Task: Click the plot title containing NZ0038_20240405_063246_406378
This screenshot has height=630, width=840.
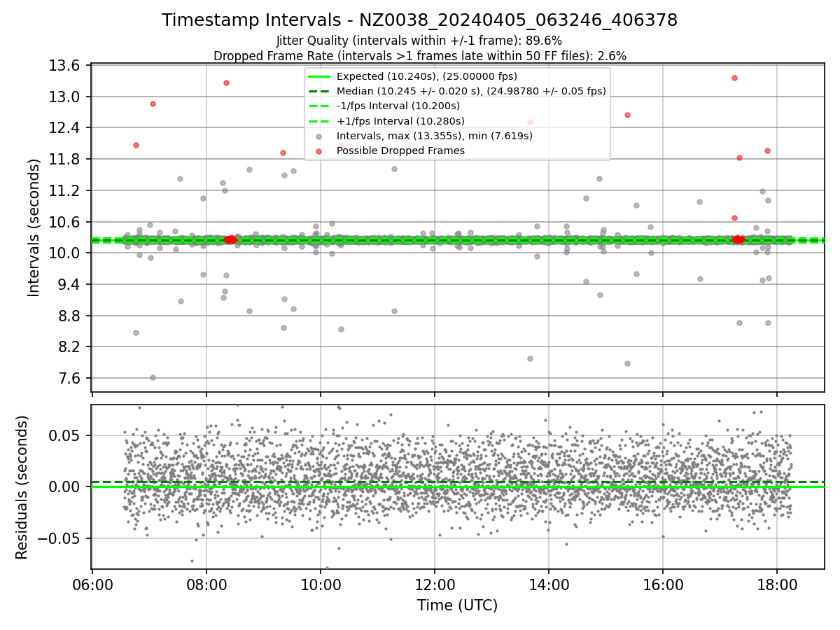Action: (x=419, y=20)
